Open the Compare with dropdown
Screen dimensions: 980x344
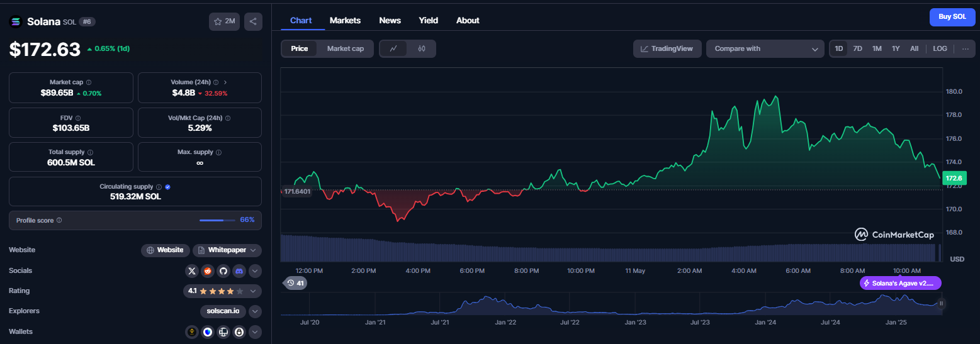(765, 48)
